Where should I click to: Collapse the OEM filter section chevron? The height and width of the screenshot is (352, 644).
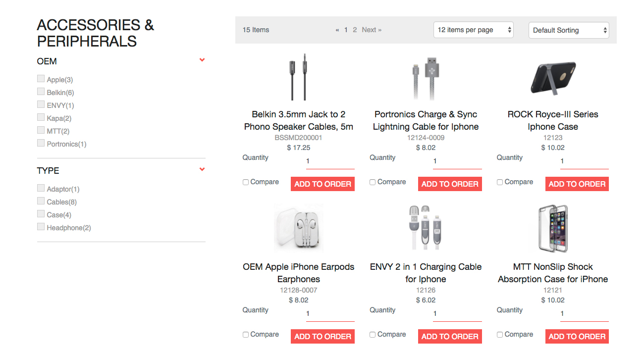202,60
